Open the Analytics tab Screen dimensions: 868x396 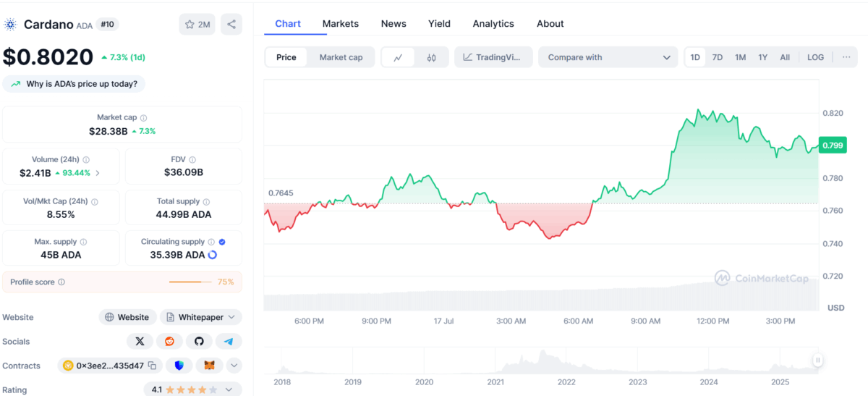point(493,24)
